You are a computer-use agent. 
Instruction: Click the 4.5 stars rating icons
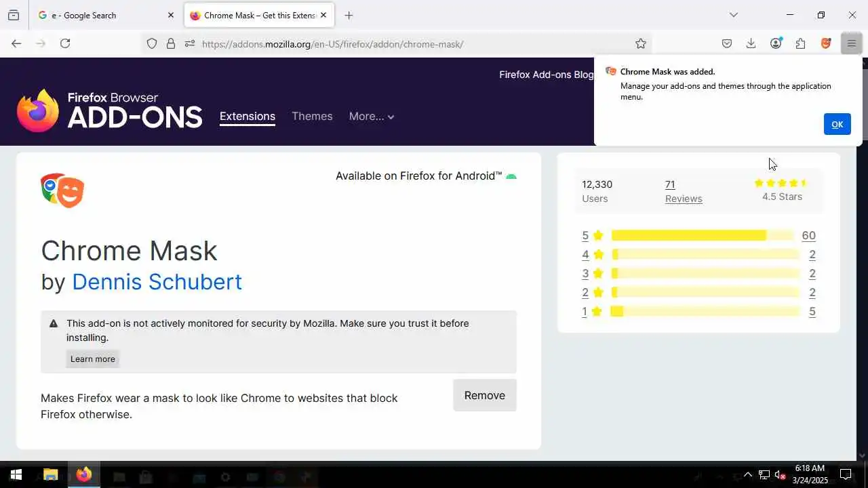[x=781, y=183]
